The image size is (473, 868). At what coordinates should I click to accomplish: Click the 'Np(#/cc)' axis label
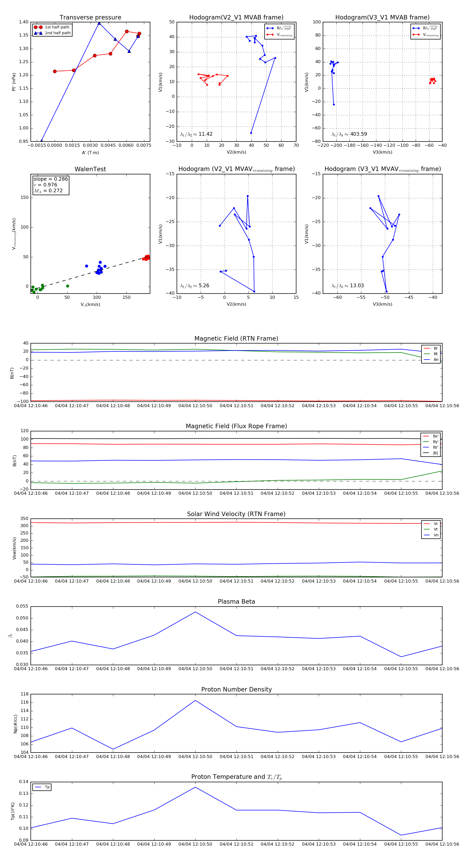coord(15,724)
